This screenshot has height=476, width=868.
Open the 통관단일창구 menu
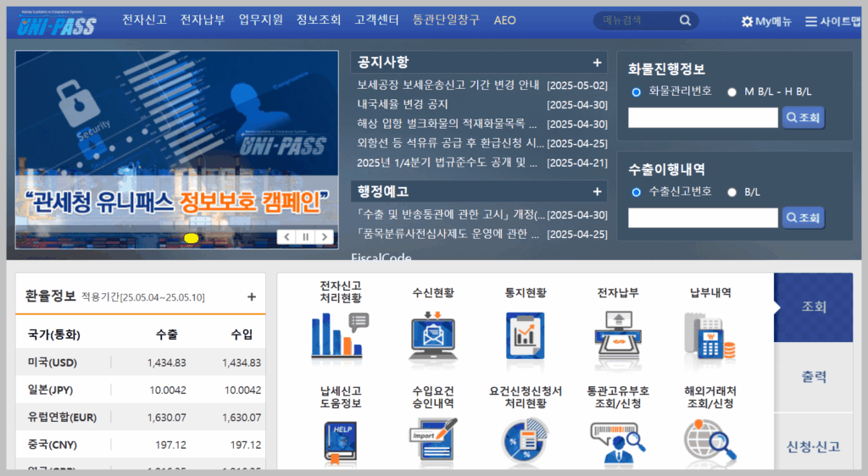coord(446,19)
